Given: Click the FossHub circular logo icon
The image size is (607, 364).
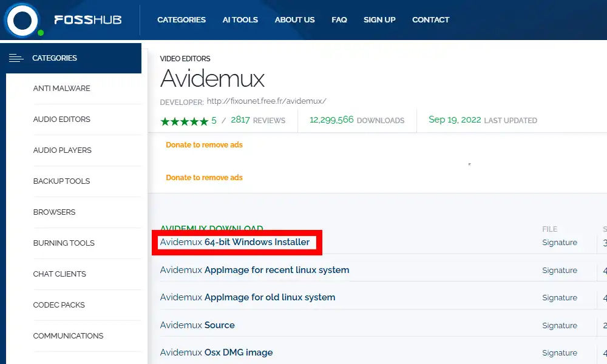Looking at the screenshot, I should click(x=22, y=20).
